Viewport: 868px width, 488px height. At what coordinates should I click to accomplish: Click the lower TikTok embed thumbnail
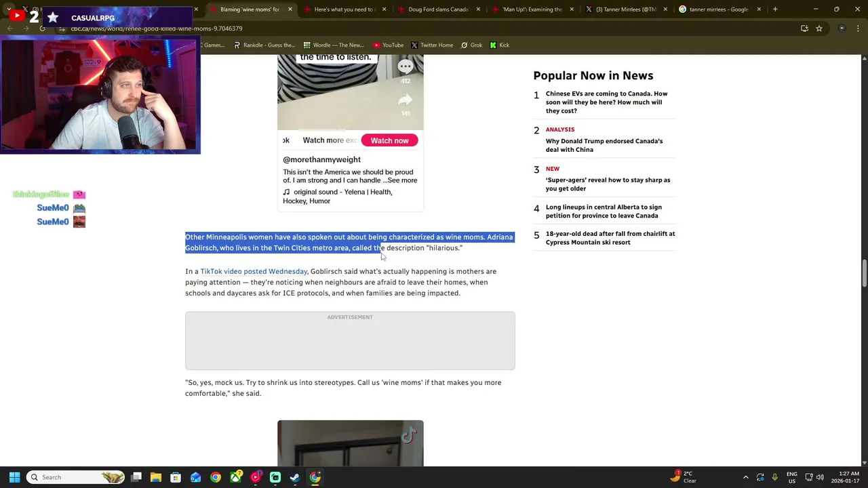pyautogui.click(x=350, y=443)
